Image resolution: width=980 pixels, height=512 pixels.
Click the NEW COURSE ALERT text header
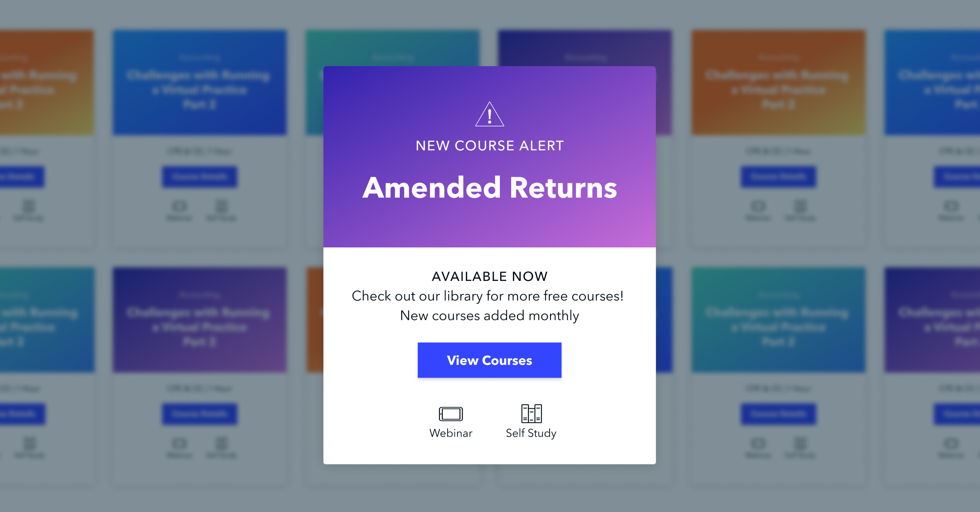point(489,144)
